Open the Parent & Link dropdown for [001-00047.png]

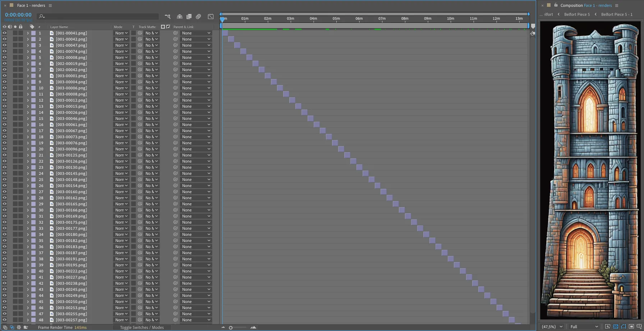(196, 45)
